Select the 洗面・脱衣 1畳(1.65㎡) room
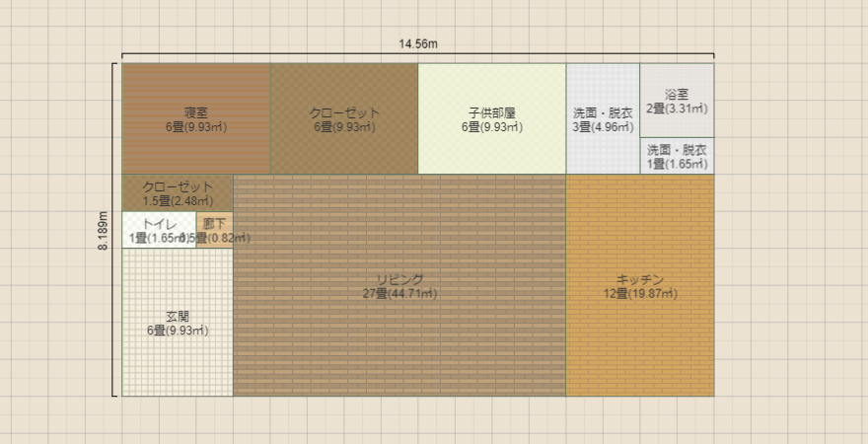Screen dimensions: 868x444 point(677,156)
